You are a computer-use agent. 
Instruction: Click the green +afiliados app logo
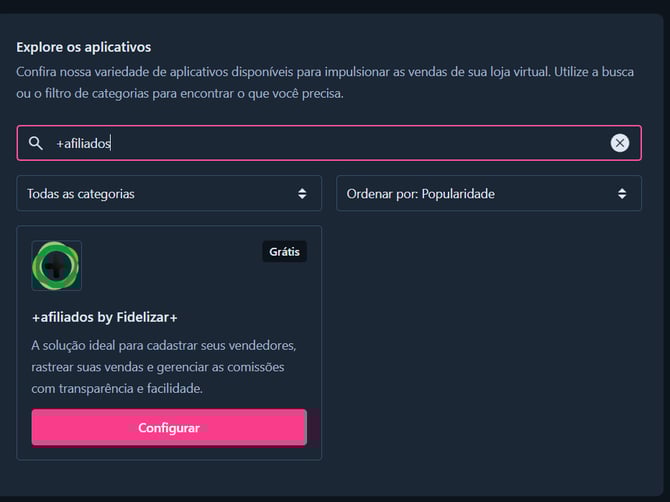coord(56,266)
